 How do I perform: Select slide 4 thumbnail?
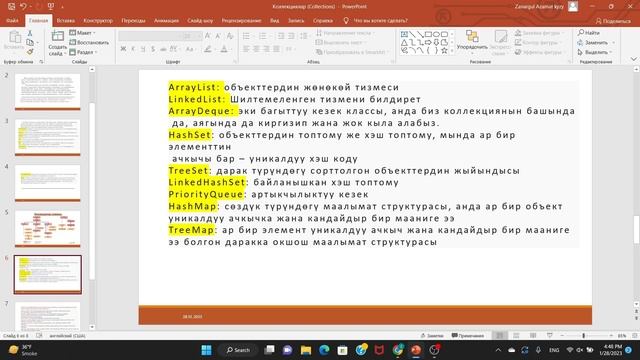(48, 183)
